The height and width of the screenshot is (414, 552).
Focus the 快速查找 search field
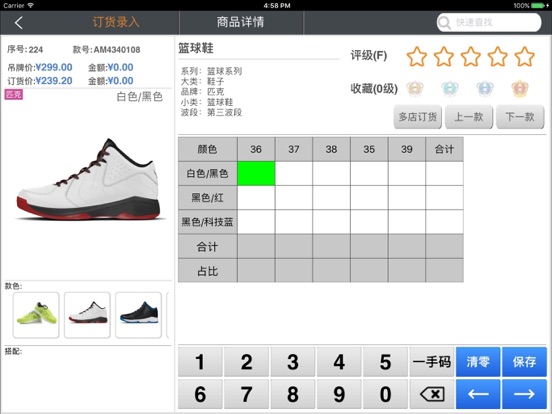[x=489, y=23]
